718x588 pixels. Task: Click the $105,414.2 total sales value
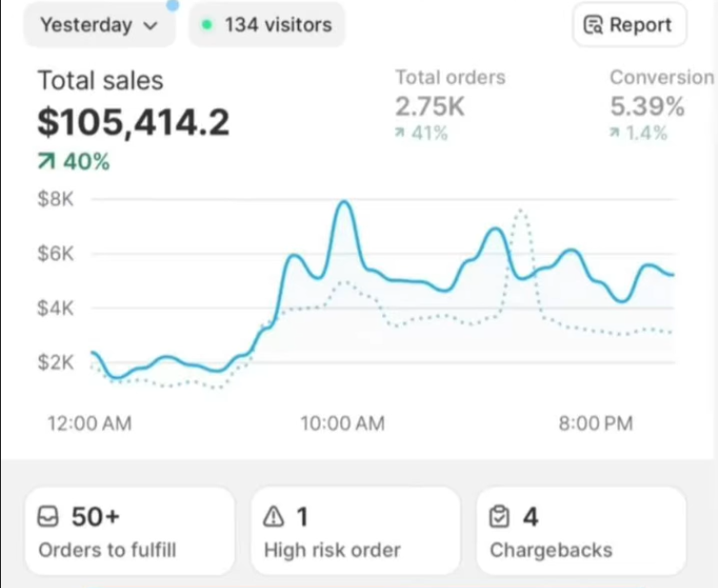[x=132, y=122]
